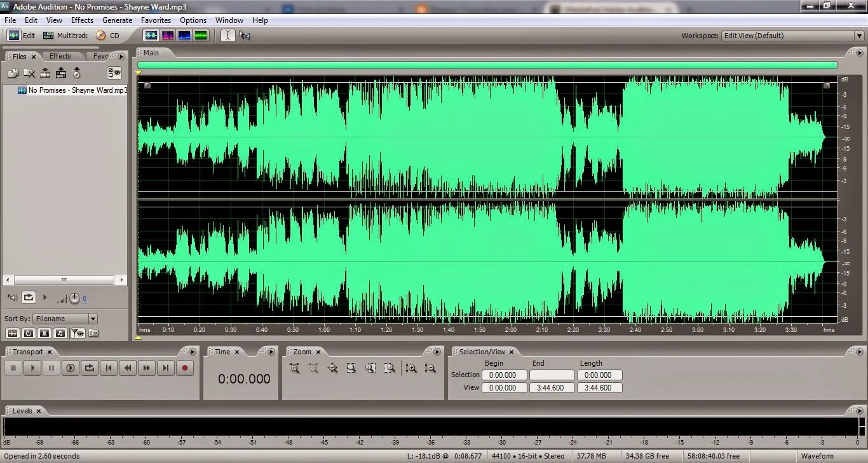Image resolution: width=868 pixels, height=463 pixels.
Task: Click the small preview Play arrow in Files panel
Action: tap(44, 297)
